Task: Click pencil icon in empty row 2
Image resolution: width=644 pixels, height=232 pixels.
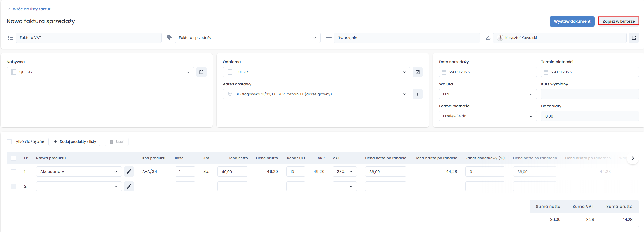Action: click(129, 186)
